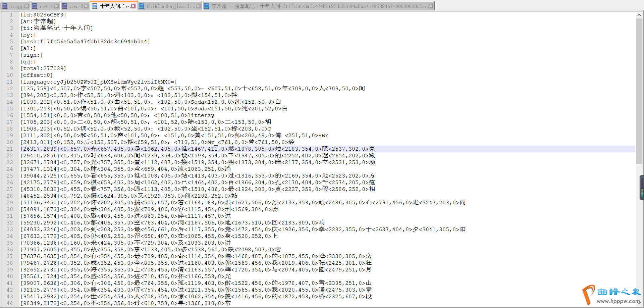Click the vertical scrollbar up arrow
This screenshot has width=644, height=308.
pyautogui.click(x=639, y=15)
